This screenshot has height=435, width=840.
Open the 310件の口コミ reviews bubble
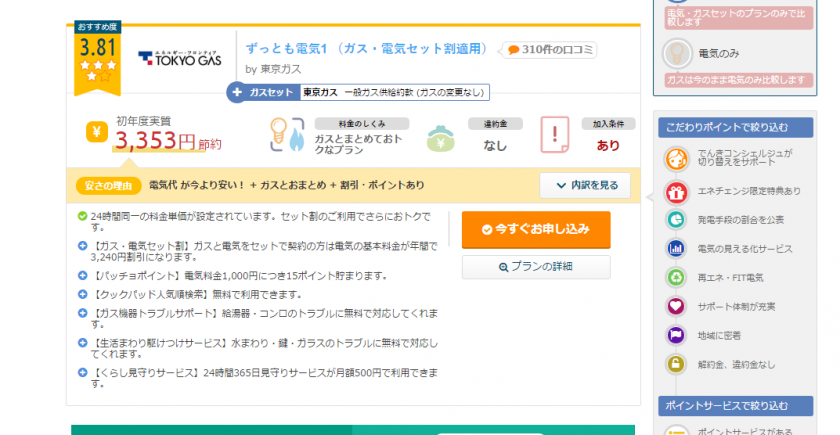pos(550,50)
